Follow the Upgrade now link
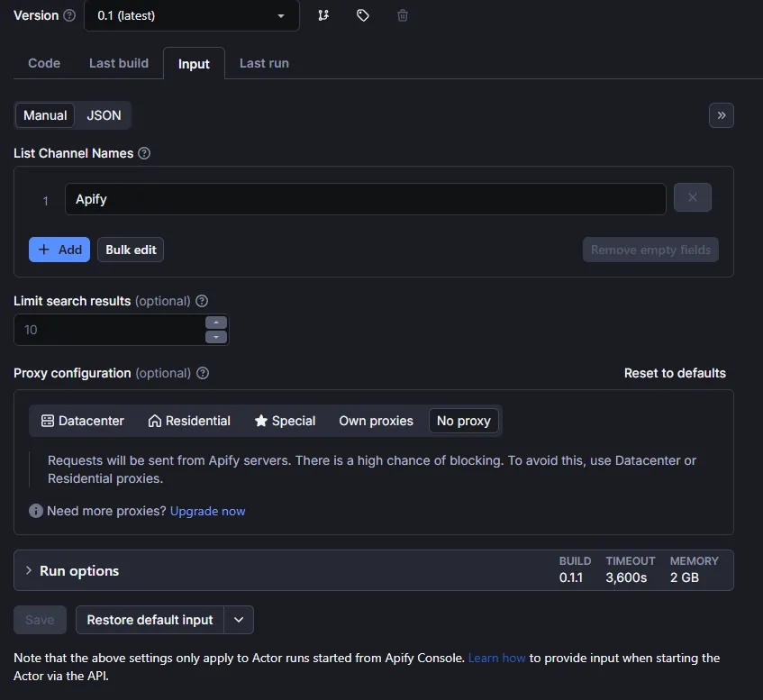763x700 pixels. [207, 511]
